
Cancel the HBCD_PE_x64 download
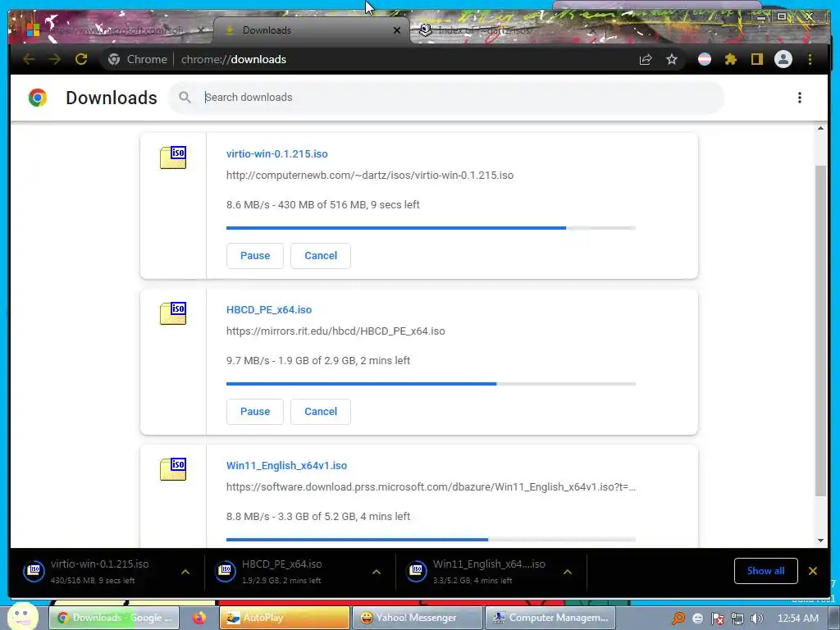click(321, 412)
